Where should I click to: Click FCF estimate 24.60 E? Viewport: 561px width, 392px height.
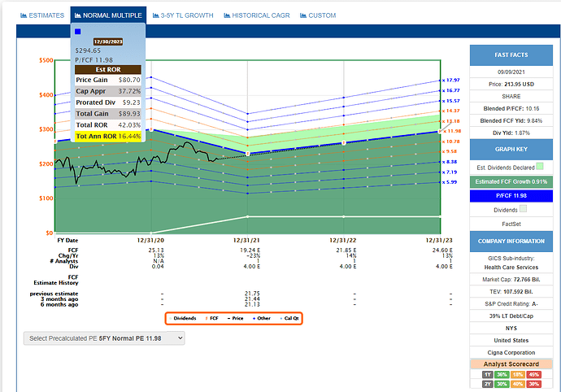[x=442, y=250]
